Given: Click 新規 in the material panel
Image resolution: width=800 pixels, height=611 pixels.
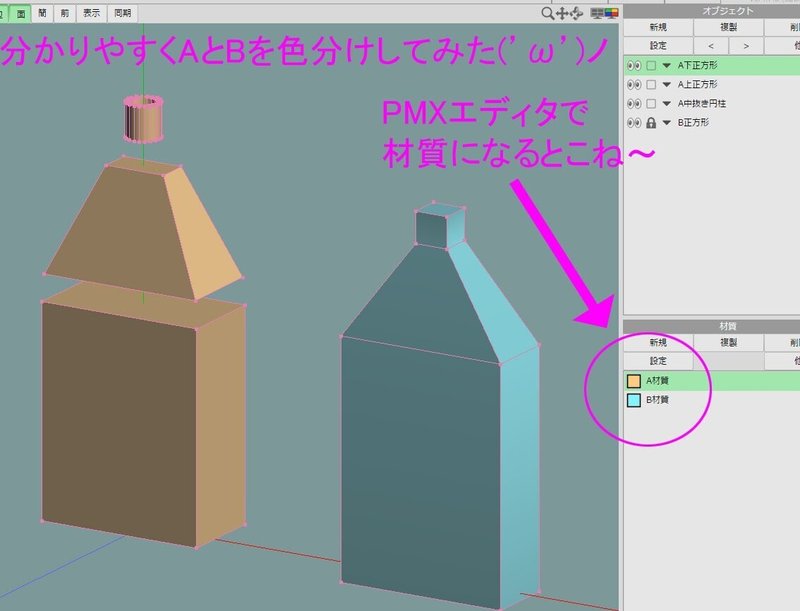Looking at the screenshot, I should pyautogui.click(x=658, y=342).
